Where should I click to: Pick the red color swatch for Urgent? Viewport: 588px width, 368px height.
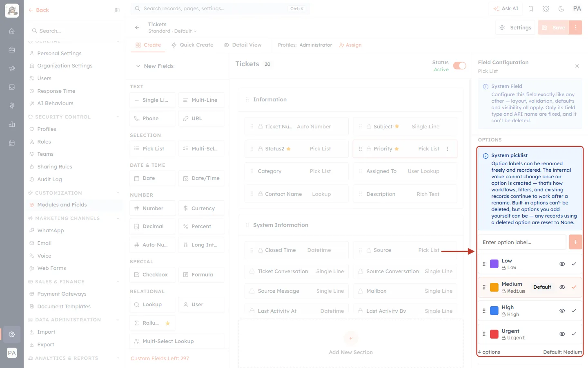(494, 334)
